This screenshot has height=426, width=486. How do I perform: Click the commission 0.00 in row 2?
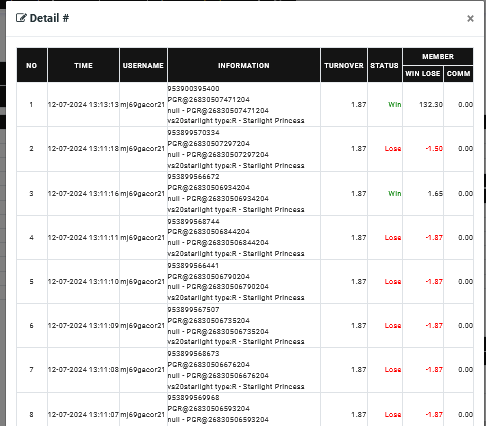465,148
